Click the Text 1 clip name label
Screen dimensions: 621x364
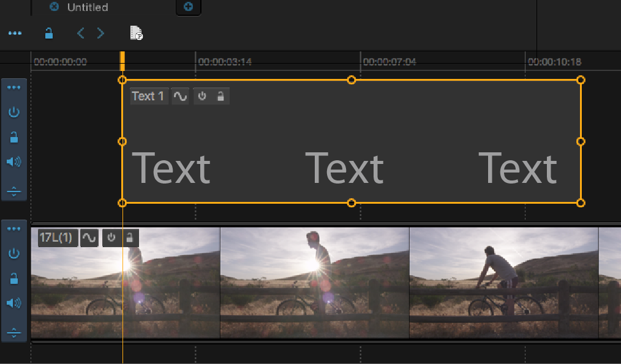point(148,96)
